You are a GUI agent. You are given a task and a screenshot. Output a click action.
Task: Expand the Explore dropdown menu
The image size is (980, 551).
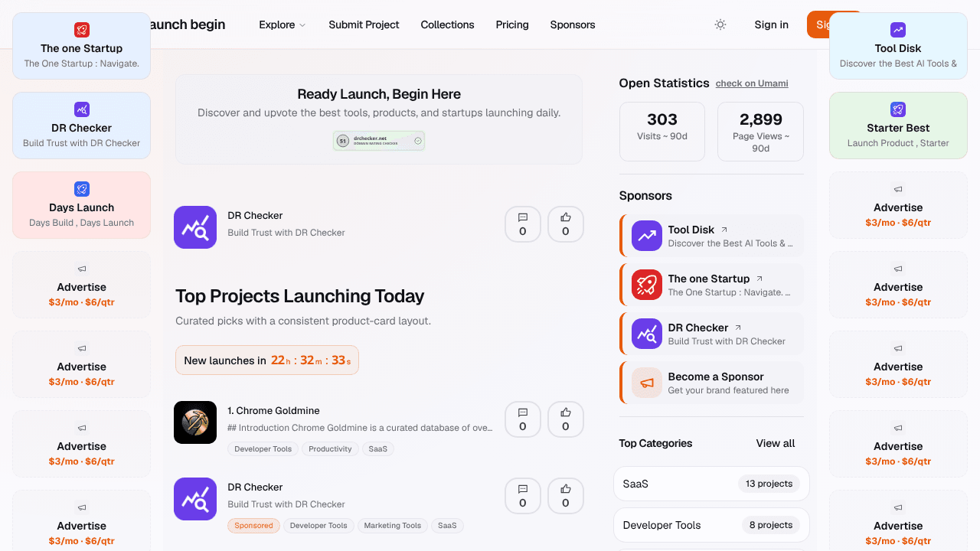283,24
